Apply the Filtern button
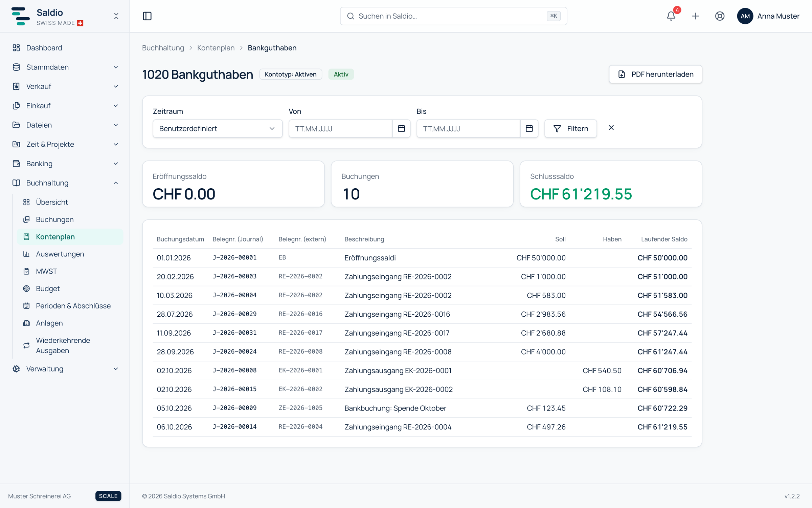 (x=570, y=128)
